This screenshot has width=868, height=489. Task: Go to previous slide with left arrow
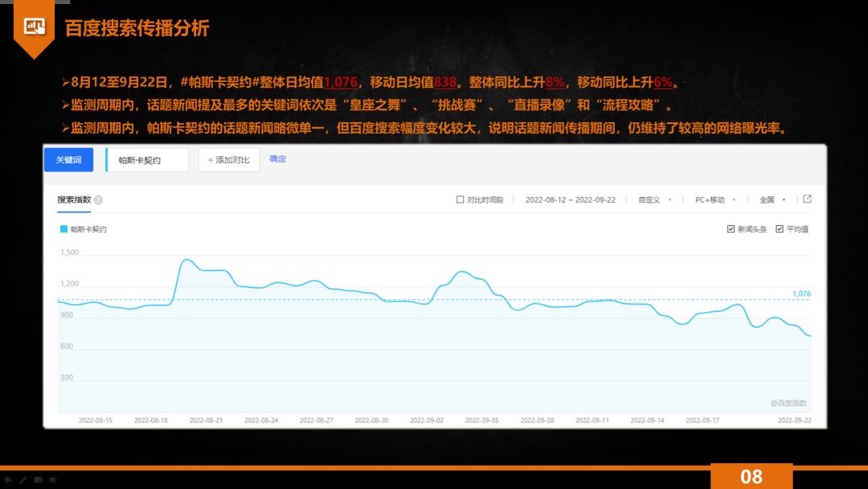[x=8, y=480]
